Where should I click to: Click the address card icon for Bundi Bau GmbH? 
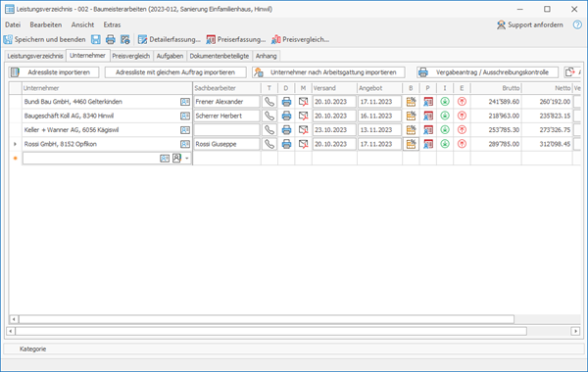185,102
